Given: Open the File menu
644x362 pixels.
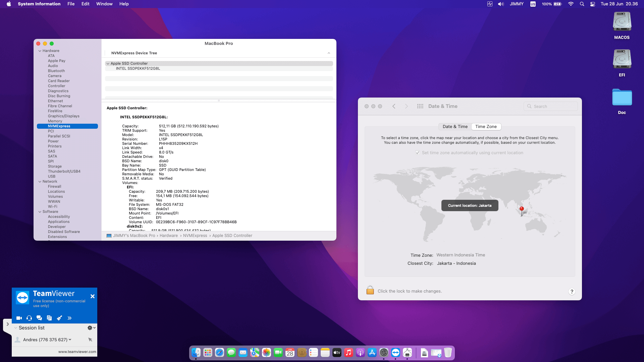Looking at the screenshot, I should click(x=71, y=4).
